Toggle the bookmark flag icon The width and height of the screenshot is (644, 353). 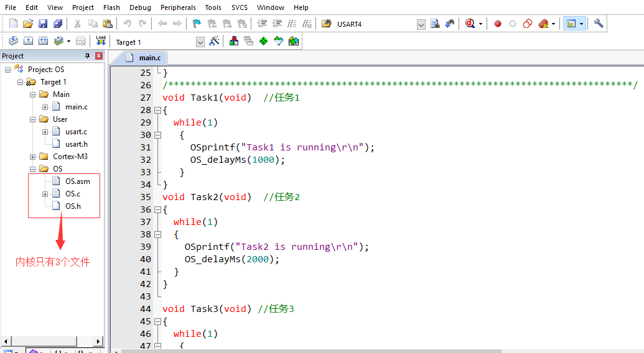click(197, 24)
